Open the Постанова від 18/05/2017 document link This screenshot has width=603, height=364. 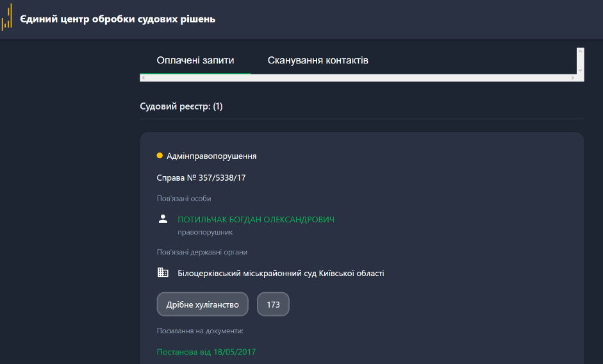[206, 352]
